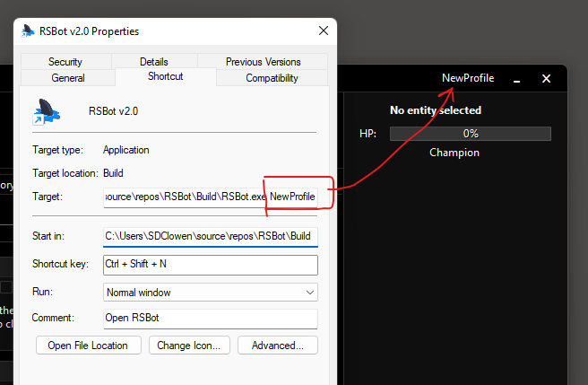Image resolution: width=588 pixels, height=385 pixels.
Task: Expand the Run dropdown showing Normal window
Action: tap(211, 293)
